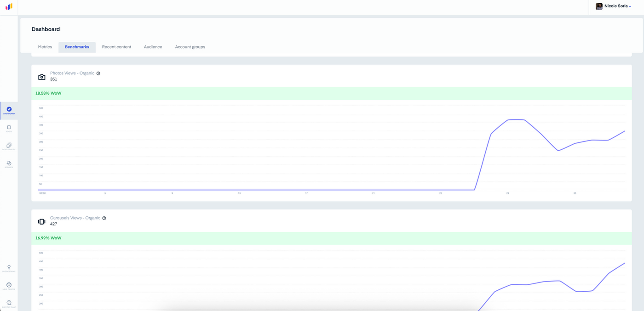Click the Photos Views - Organic title
The width and height of the screenshot is (644, 311).
tap(72, 73)
